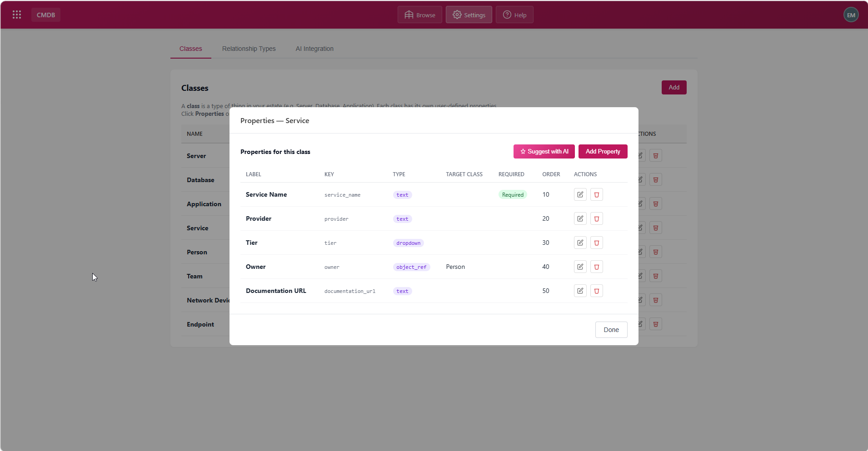Select the Person class row
This screenshot has width=868, height=451.
tap(205, 252)
